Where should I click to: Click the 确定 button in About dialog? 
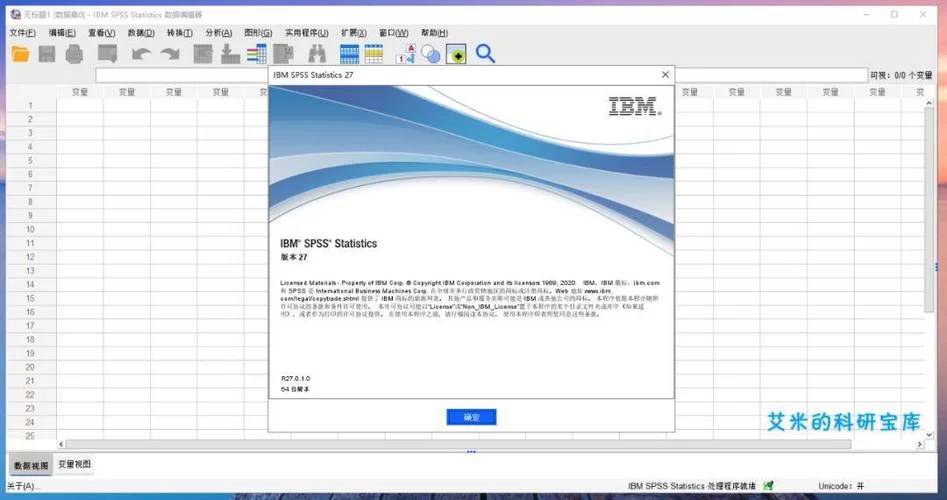point(472,417)
